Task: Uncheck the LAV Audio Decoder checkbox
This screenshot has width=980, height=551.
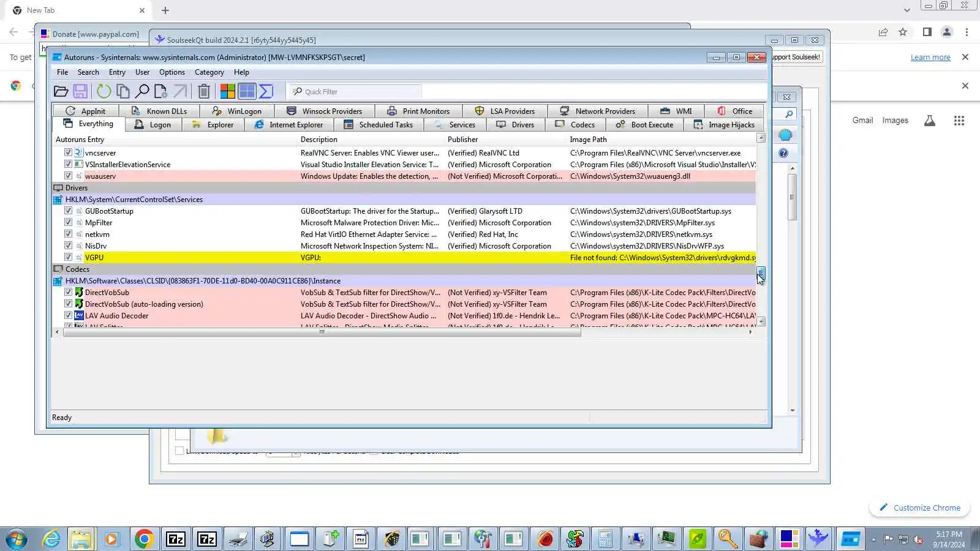Action: tap(68, 315)
